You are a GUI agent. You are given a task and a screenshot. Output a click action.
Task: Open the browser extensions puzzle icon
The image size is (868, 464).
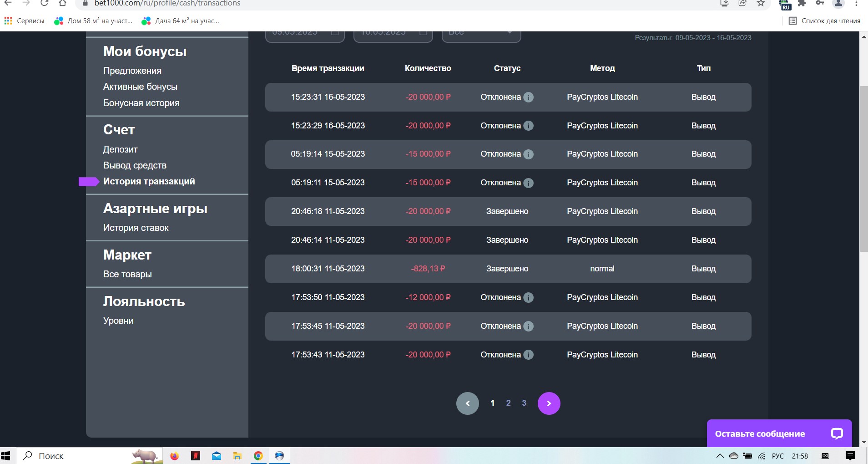click(802, 4)
